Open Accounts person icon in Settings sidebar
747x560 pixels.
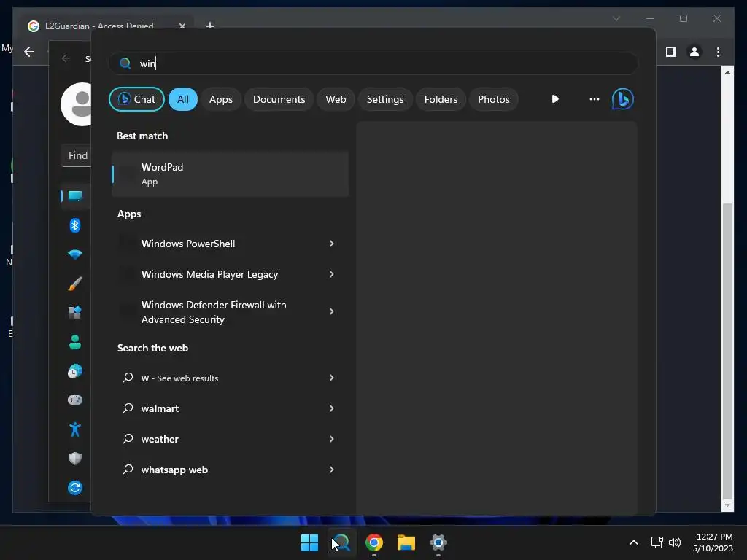75,341
